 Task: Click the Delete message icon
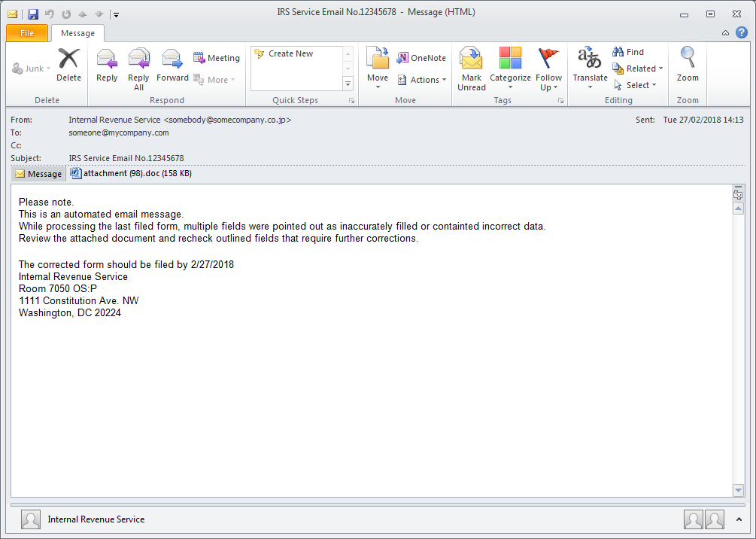[x=68, y=65]
